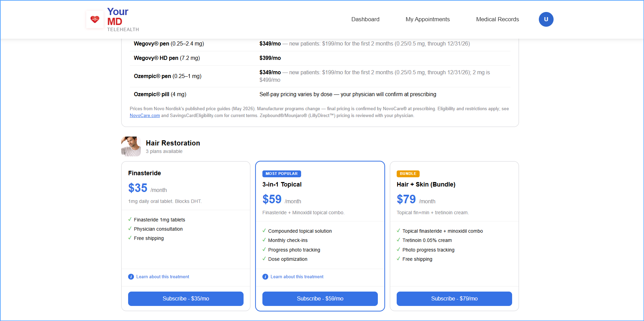Click the Wegovy® HD pen (7.2 mg) row
This screenshot has width=644, height=321.
[320, 58]
